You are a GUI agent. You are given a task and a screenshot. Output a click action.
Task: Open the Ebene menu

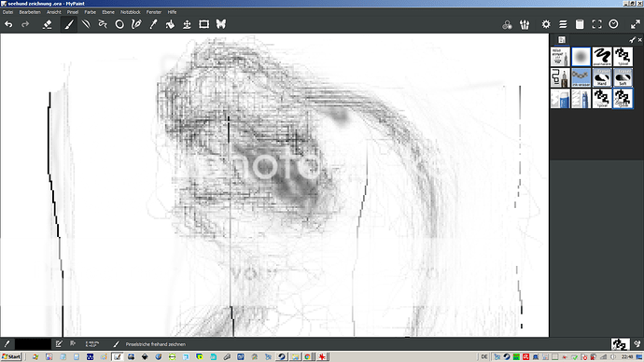[108, 12]
